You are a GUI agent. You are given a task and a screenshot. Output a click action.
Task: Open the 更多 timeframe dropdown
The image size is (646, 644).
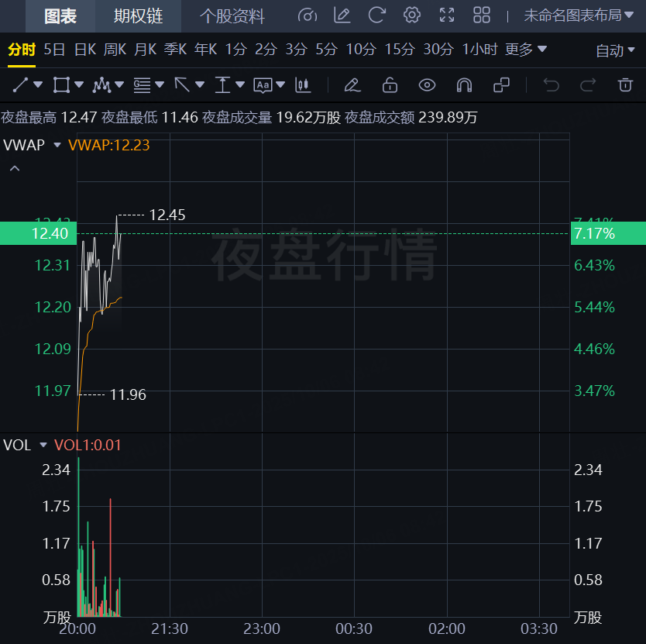coord(526,50)
